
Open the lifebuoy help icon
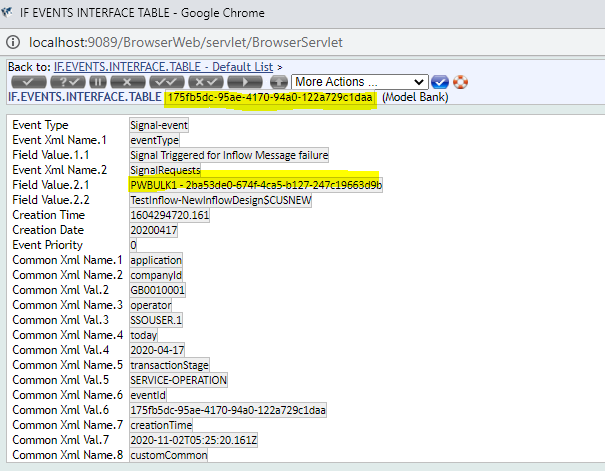460,81
